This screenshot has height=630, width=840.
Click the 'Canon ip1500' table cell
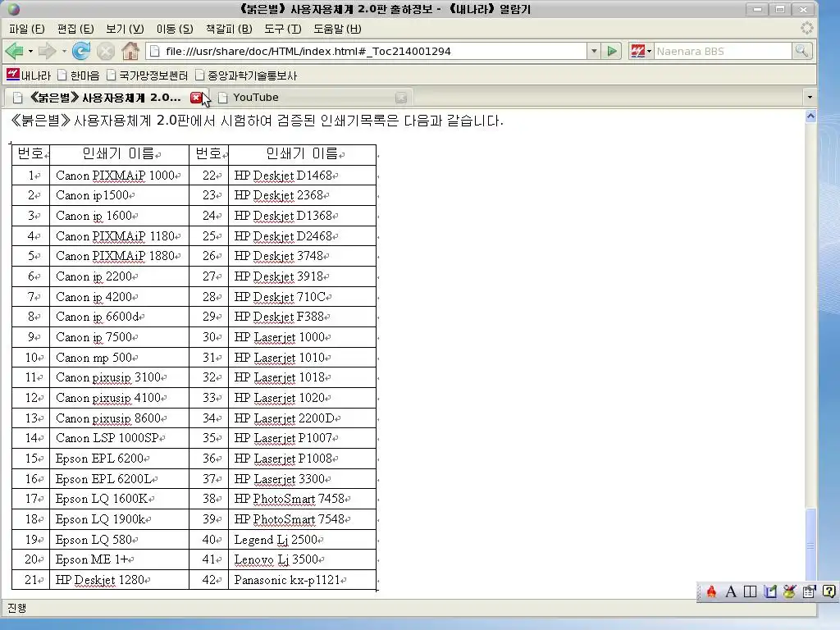[x=119, y=195]
